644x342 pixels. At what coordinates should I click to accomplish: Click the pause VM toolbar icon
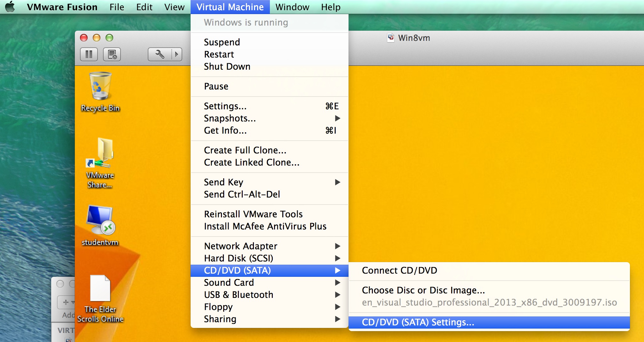89,54
